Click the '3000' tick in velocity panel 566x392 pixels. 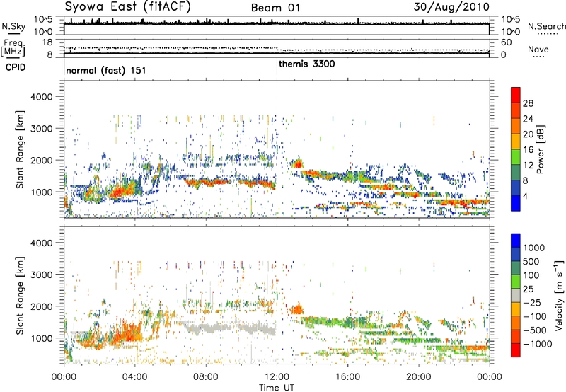click(x=41, y=275)
